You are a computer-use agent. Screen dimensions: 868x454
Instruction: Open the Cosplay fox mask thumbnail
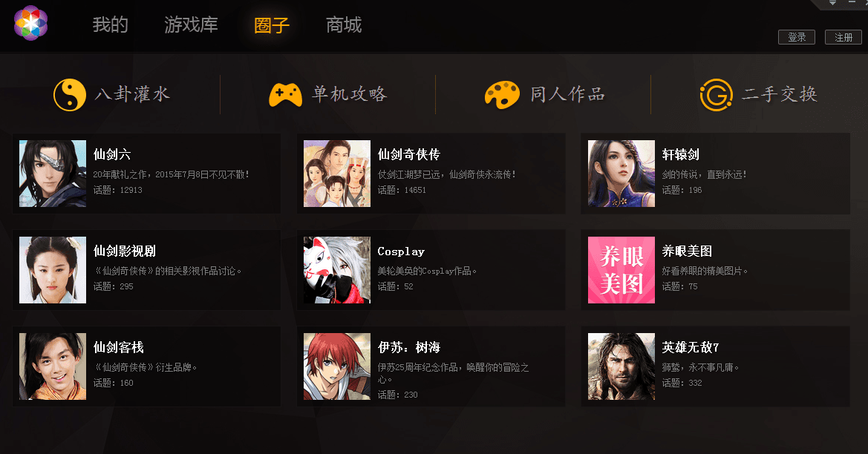point(337,270)
